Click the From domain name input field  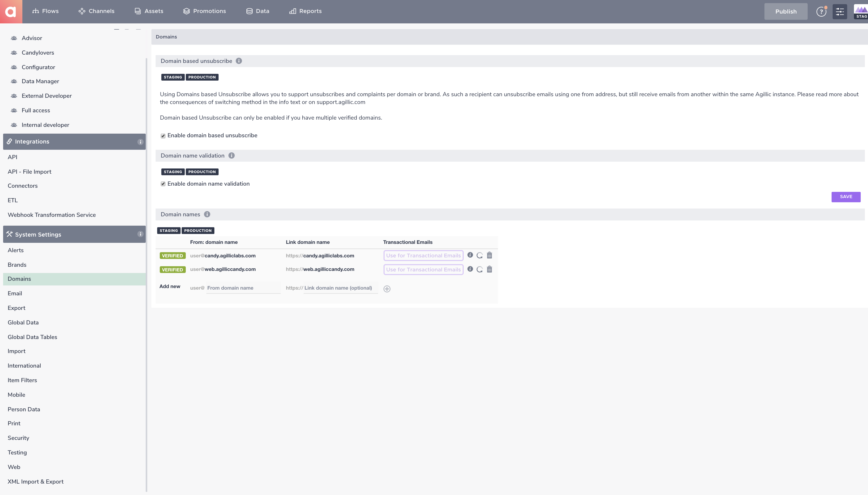click(x=243, y=288)
